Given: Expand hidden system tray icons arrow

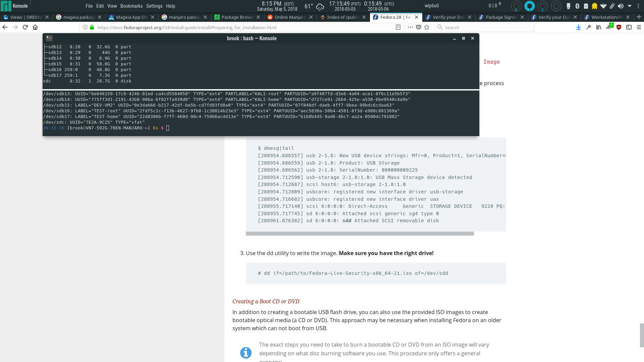Looking at the screenshot, I should click(x=630, y=6).
